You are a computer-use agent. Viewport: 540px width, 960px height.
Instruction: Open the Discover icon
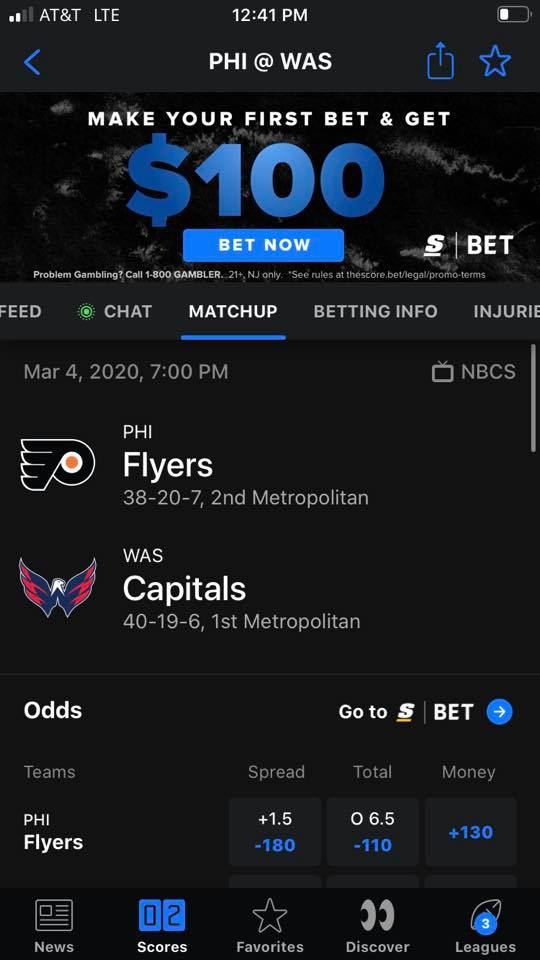coord(377,915)
